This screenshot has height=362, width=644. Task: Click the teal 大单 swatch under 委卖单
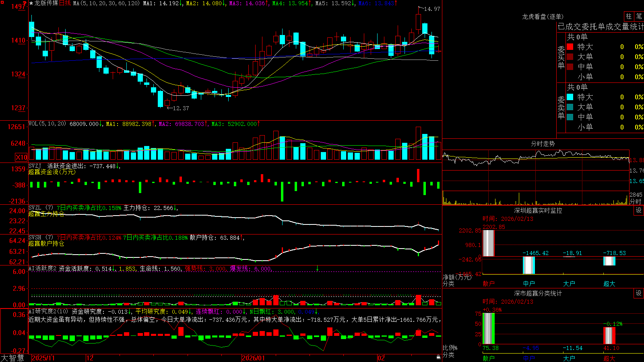point(570,107)
